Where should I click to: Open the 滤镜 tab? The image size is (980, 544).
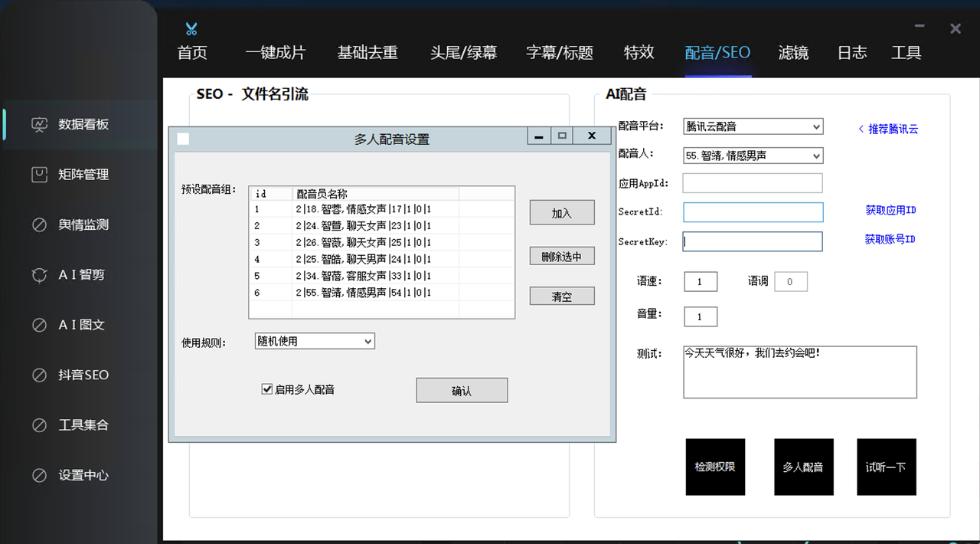pyautogui.click(x=793, y=53)
